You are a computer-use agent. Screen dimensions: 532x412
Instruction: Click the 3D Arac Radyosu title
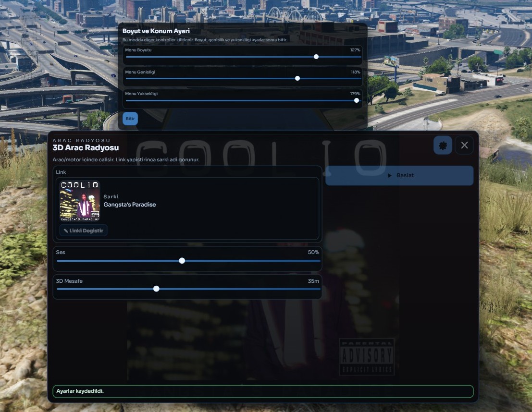(x=86, y=148)
